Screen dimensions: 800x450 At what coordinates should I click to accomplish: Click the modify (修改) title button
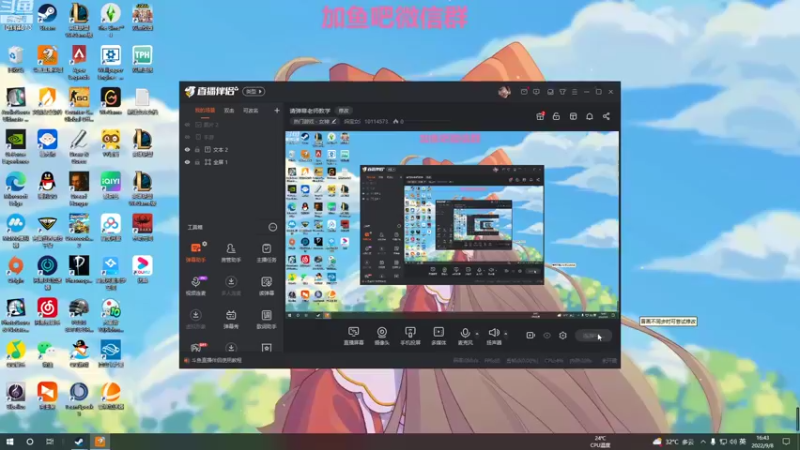343,111
